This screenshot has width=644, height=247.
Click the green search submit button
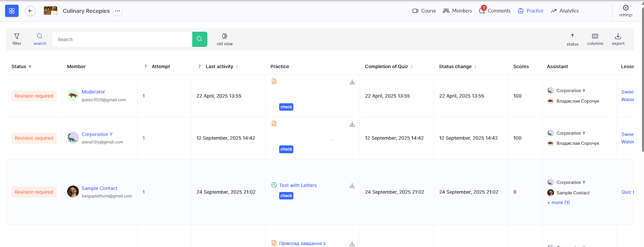pyautogui.click(x=200, y=39)
